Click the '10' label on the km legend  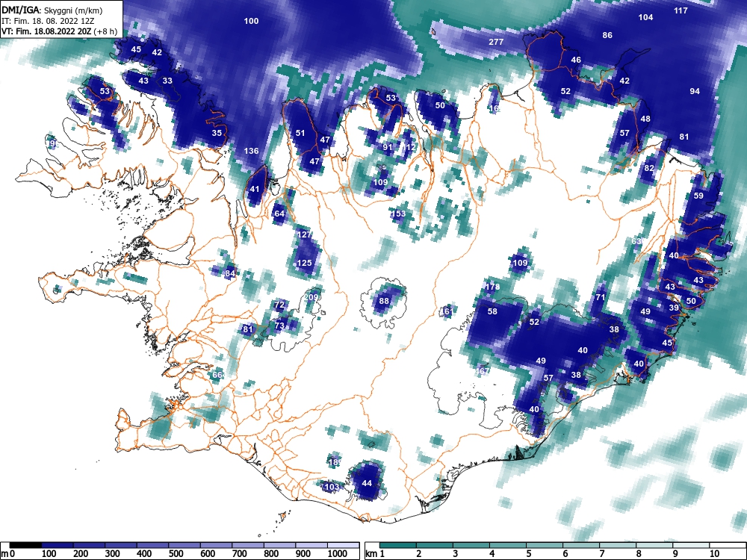tap(714, 554)
